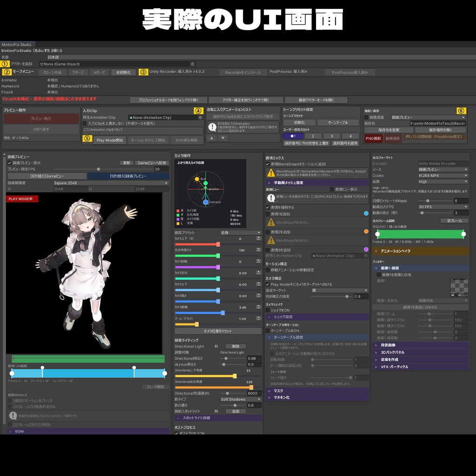Select user preset slot 2

[313, 136]
